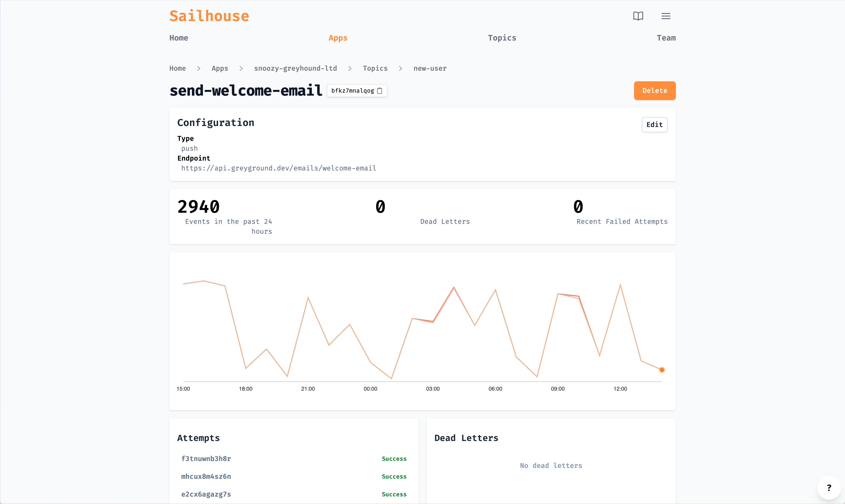
Task: Click the Topics breadcrumb link
Action: 375,68
